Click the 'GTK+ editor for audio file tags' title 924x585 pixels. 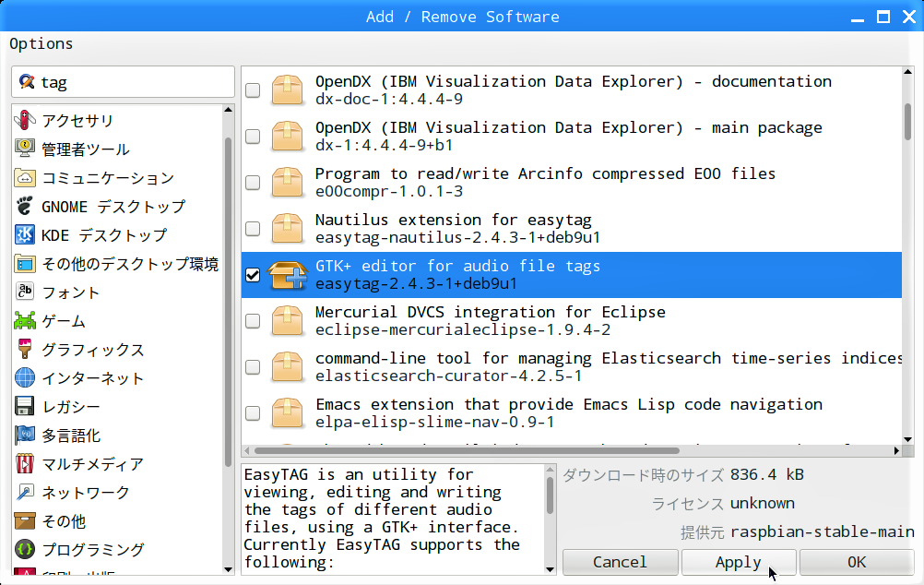pos(458,266)
